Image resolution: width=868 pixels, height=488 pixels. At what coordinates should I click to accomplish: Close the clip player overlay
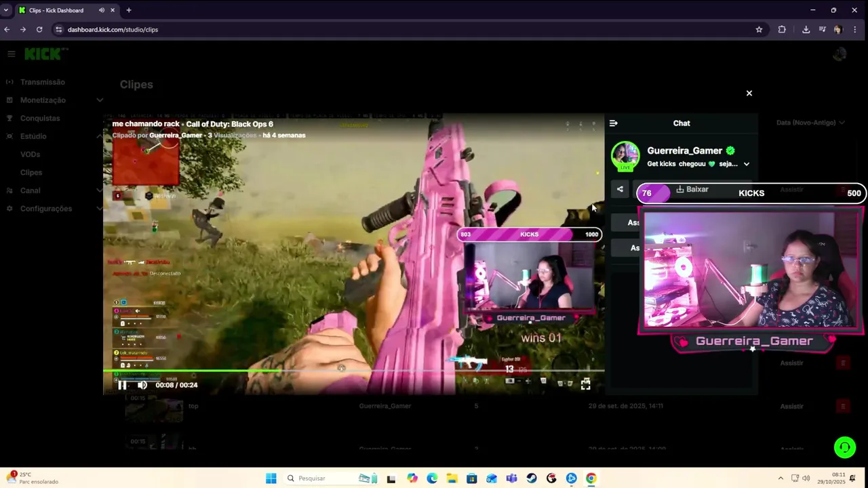click(x=749, y=94)
